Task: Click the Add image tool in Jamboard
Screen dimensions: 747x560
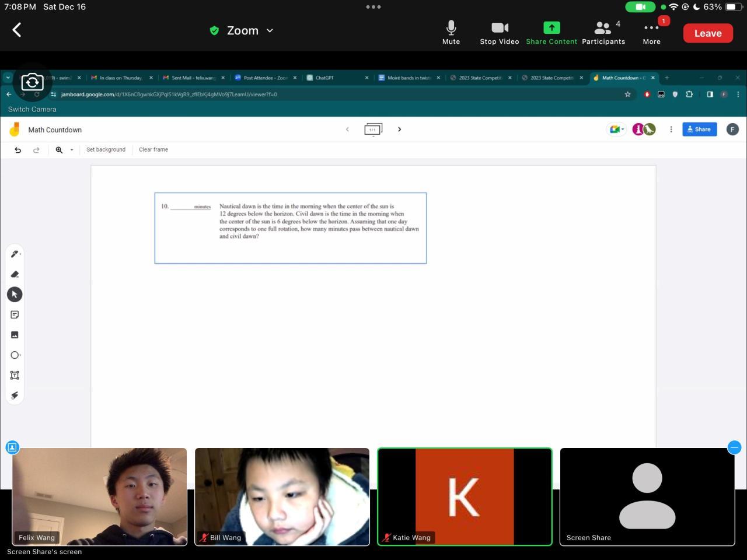Action: tap(15, 335)
